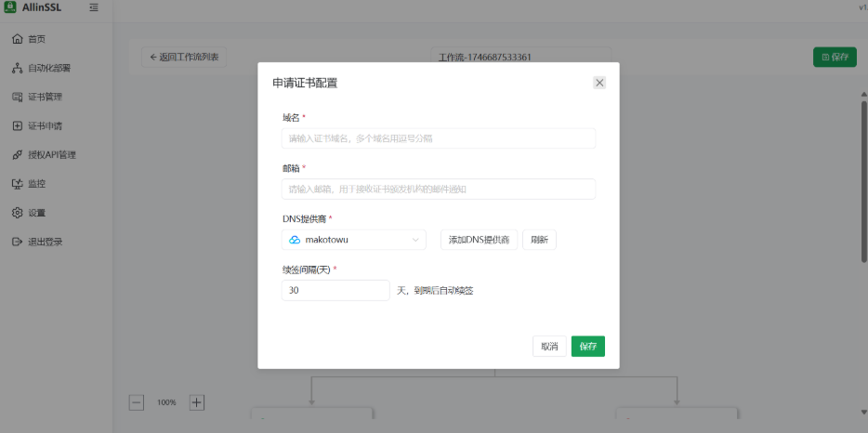Click the 设置 gear icon
The image size is (868, 433).
[17, 213]
